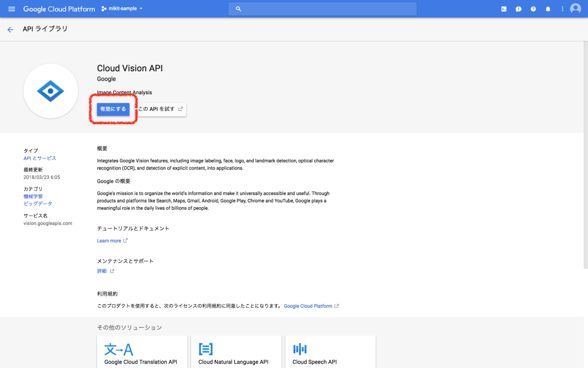Activate Cloud Shell icon in header
This screenshot has height=368, width=588.
click(x=504, y=9)
